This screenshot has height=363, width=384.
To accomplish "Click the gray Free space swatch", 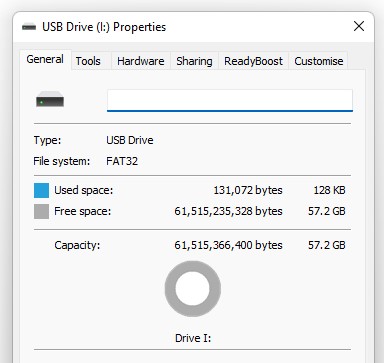I will point(41,211).
